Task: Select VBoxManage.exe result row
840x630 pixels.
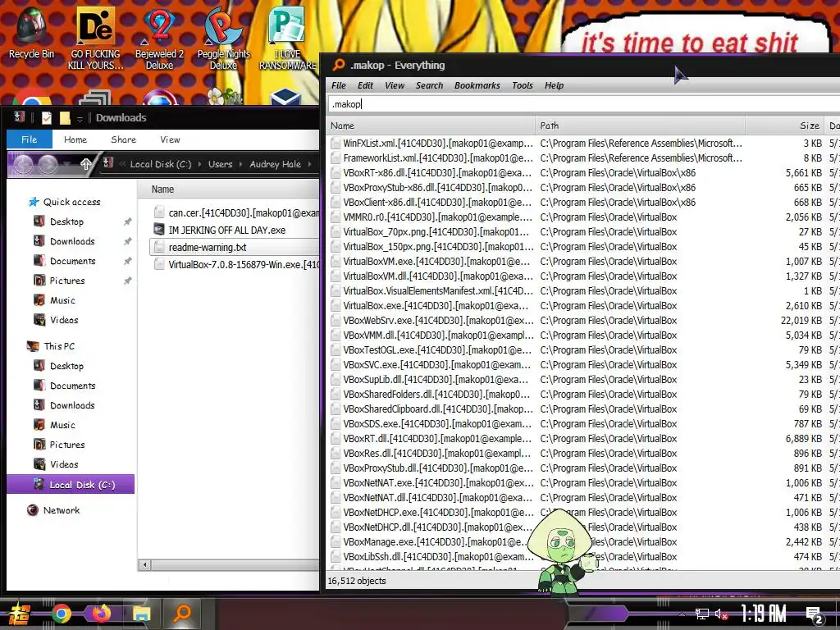Action: click(x=583, y=541)
